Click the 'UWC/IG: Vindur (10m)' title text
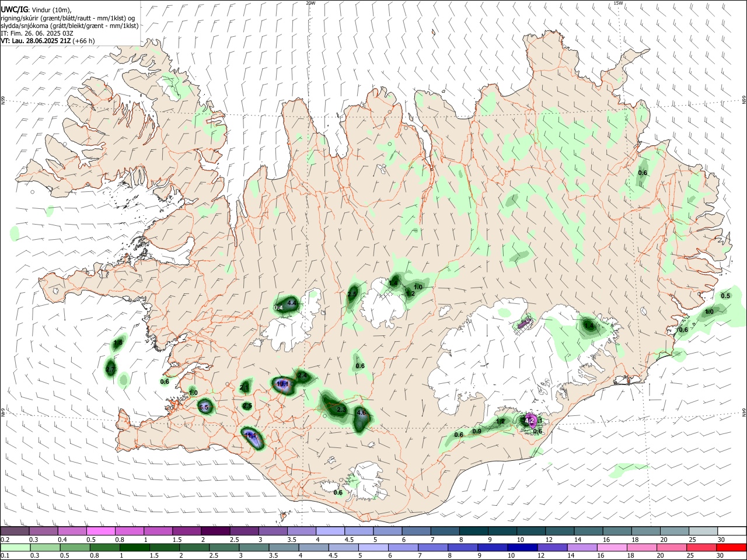 [36, 10]
